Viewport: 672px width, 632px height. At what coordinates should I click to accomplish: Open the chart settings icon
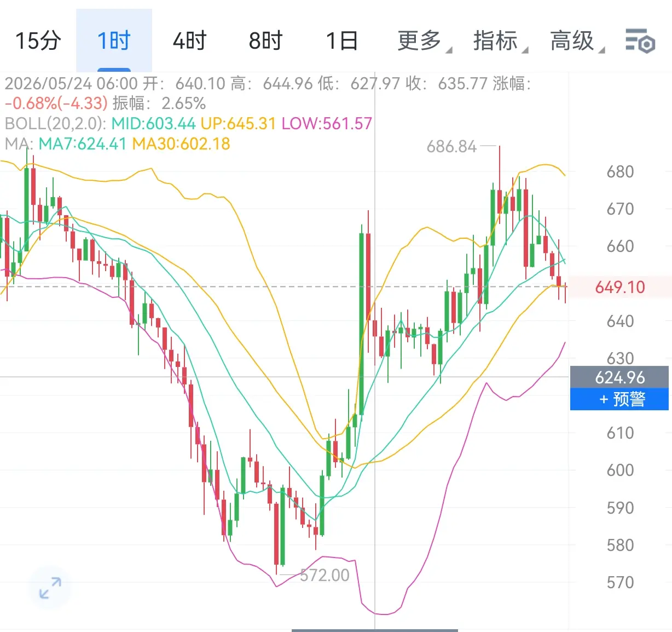point(640,41)
